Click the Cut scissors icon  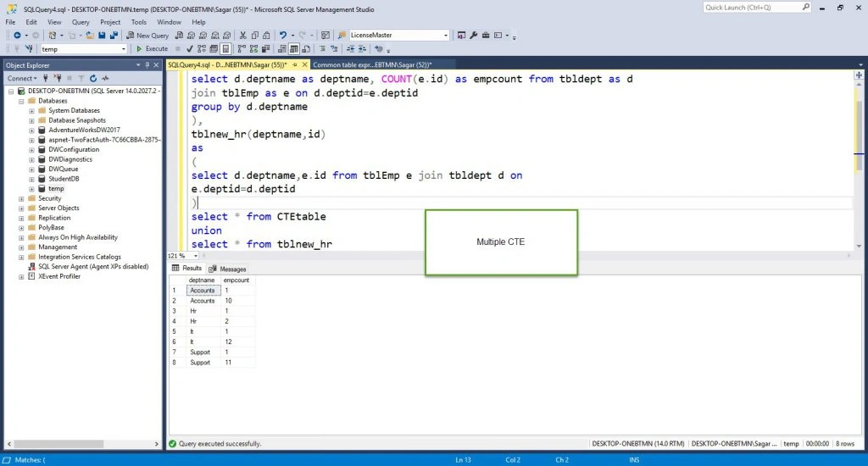pyautogui.click(x=242, y=36)
